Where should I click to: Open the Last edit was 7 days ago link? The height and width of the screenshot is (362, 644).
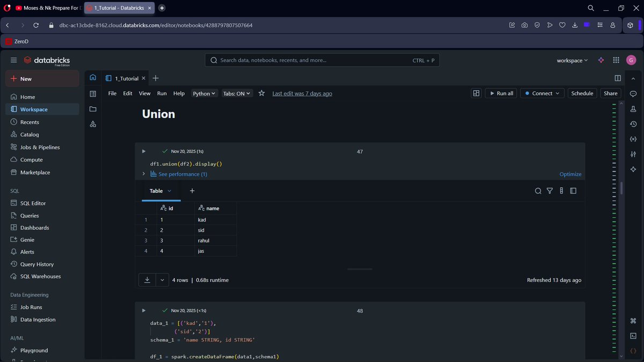tap(302, 93)
